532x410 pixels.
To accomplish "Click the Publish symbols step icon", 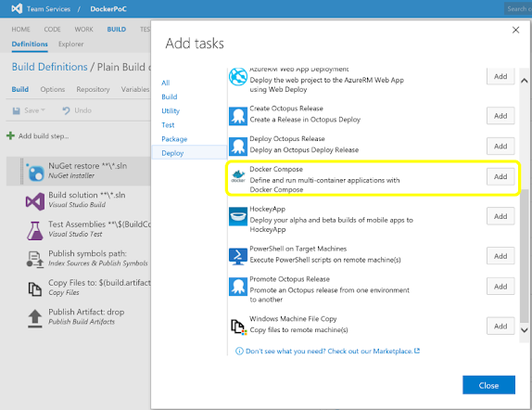I will 35,260.
